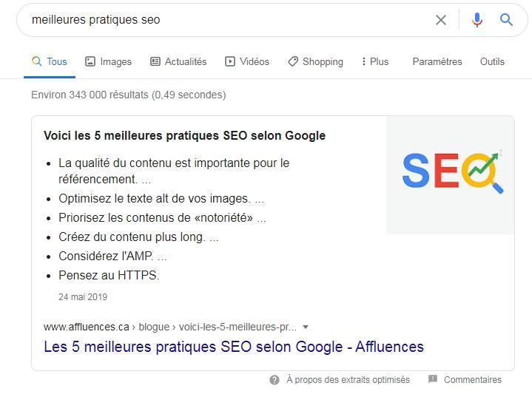Open the Commentaires feedback link
Viewport: 532px width, 394px height.
click(473, 380)
